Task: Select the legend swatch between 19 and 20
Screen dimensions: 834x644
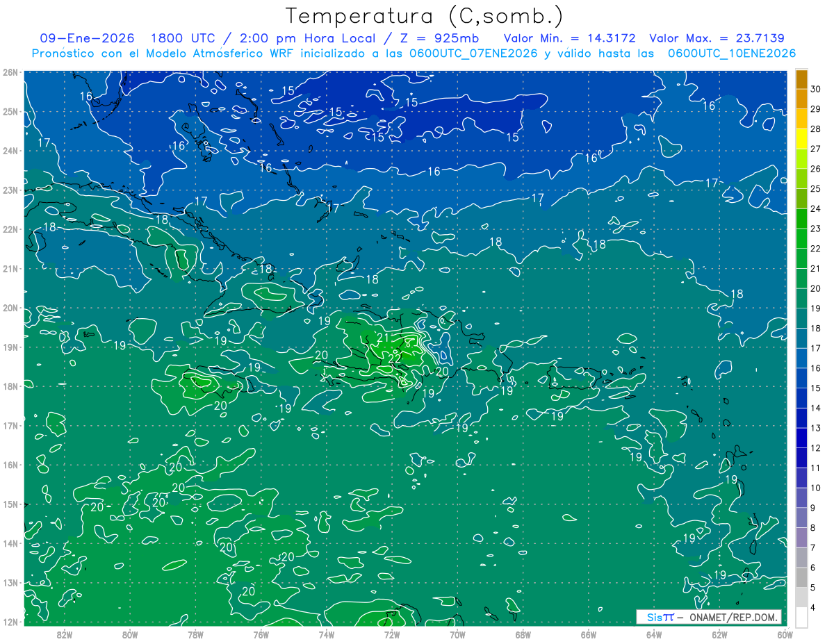Action: click(801, 298)
